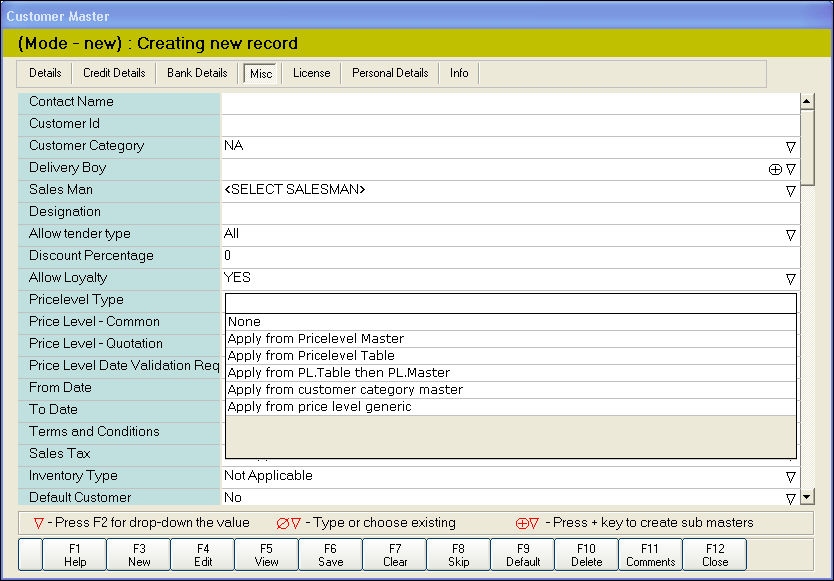Expand the Sales Man dropdown
Screen dimensions: 834x581
(790, 190)
